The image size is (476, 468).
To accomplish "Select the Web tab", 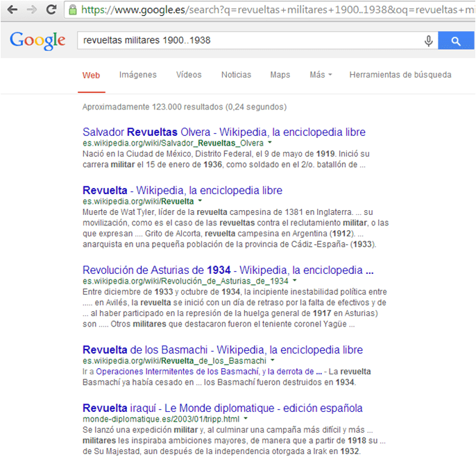I will point(91,75).
